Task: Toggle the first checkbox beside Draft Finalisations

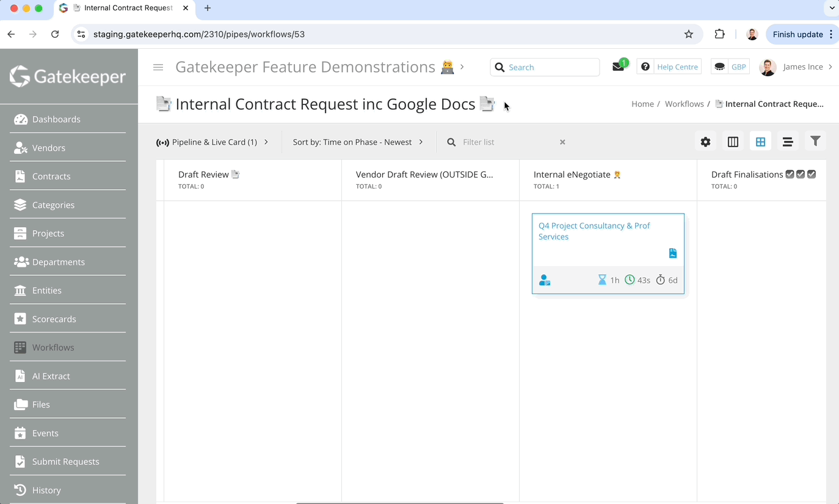Action: coord(791,174)
